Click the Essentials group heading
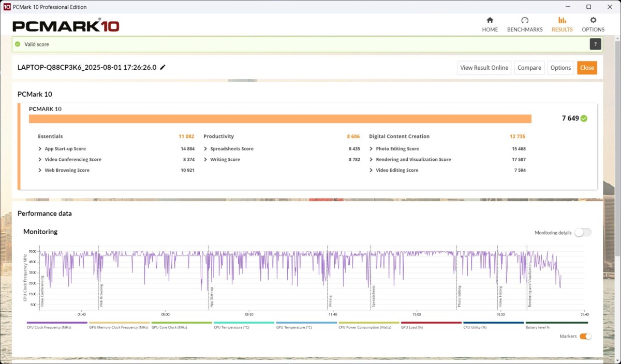The width and height of the screenshot is (621, 364). pos(50,136)
